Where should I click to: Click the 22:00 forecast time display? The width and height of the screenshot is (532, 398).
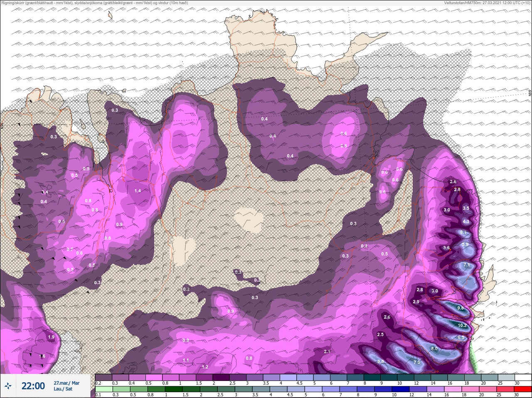(x=33, y=386)
